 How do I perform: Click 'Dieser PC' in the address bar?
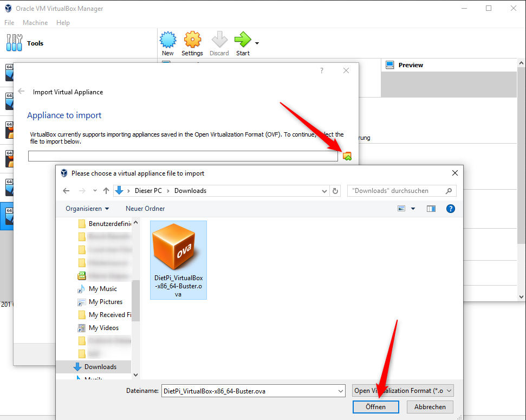(148, 191)
